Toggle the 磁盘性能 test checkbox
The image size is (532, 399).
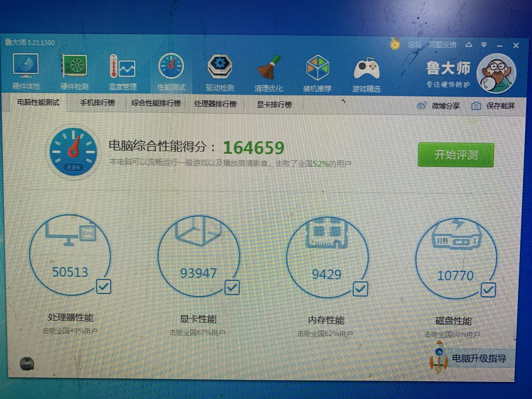pyautogui.click(x=488, y=290)
